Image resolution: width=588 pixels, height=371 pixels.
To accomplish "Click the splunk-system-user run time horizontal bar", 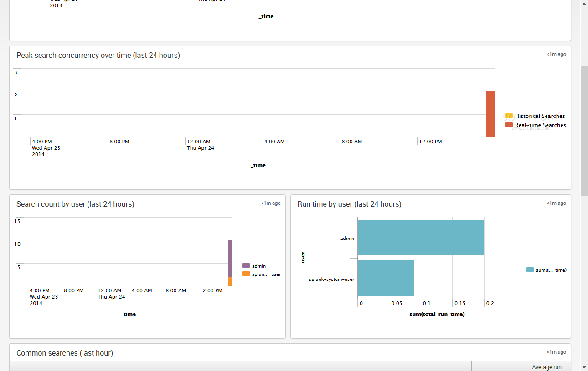I will tap(386, 278).
